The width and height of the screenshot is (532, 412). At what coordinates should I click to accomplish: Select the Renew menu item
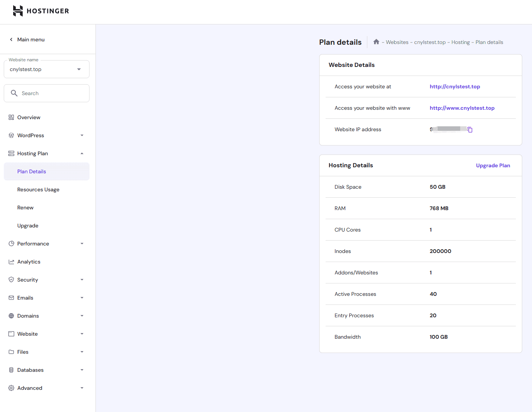coord(26,208)
